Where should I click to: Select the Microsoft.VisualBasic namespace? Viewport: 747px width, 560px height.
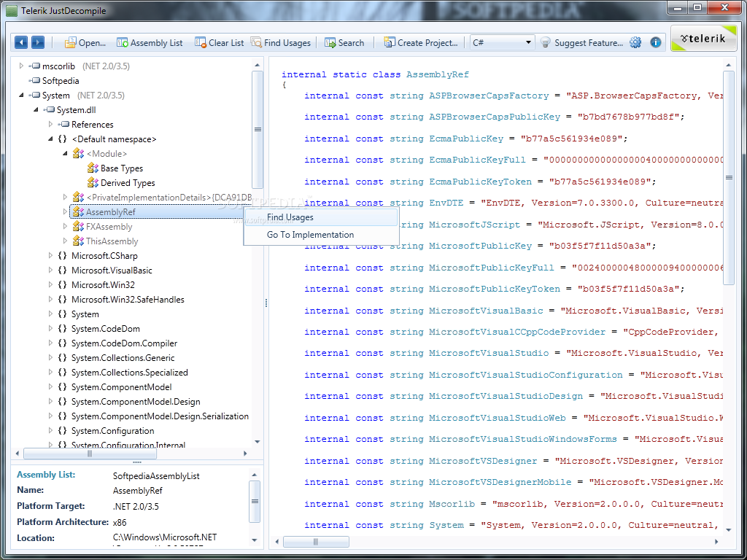pos(112,271)
